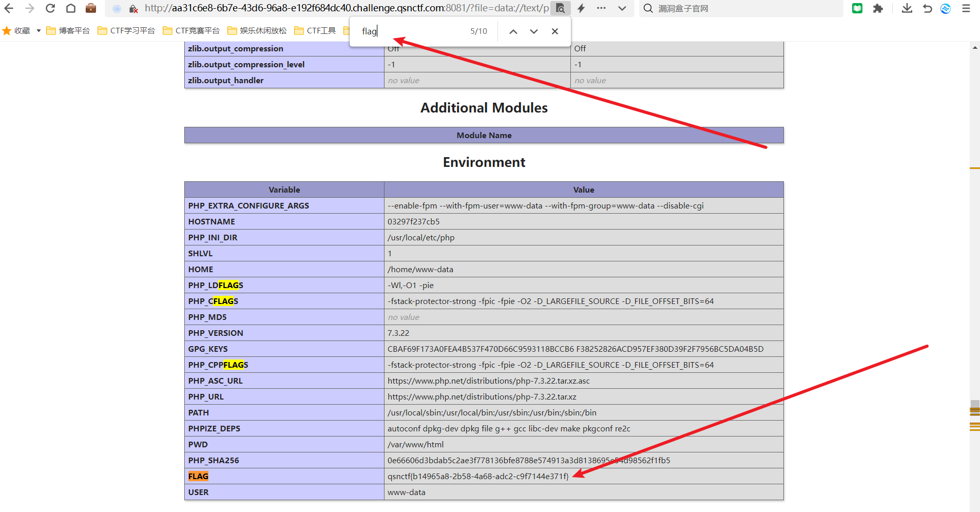The height and width of the screenshot is (512, 980).
Task: Go to previous find match
Action: coord(513,31)
